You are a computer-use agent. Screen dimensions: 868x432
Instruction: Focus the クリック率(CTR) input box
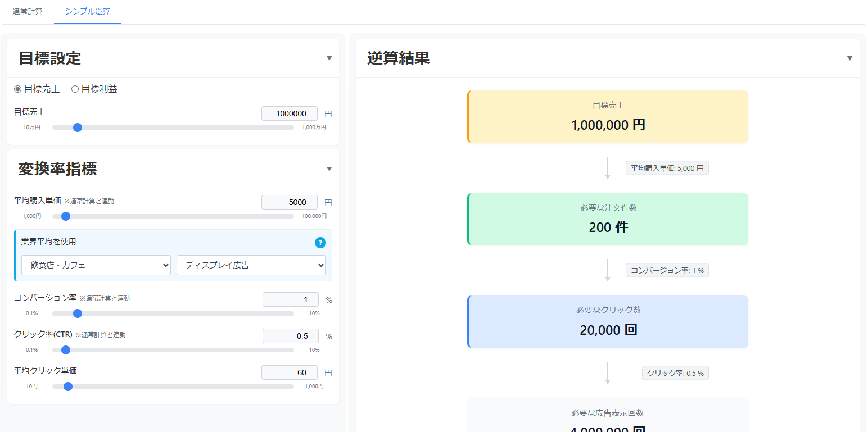[290, 336]
